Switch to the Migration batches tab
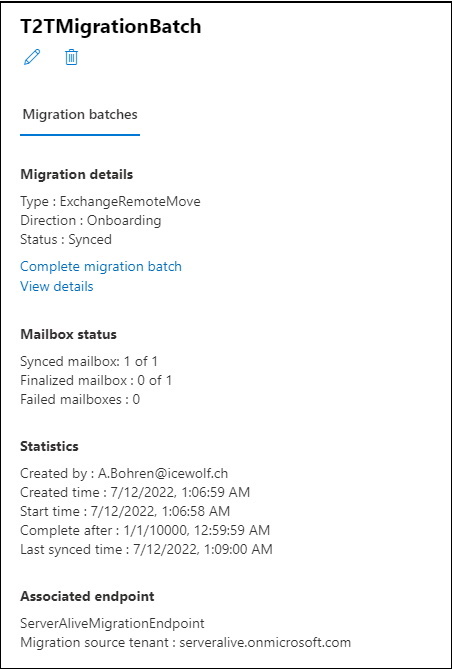Screen dimensions: 452x669 [80, 114]
